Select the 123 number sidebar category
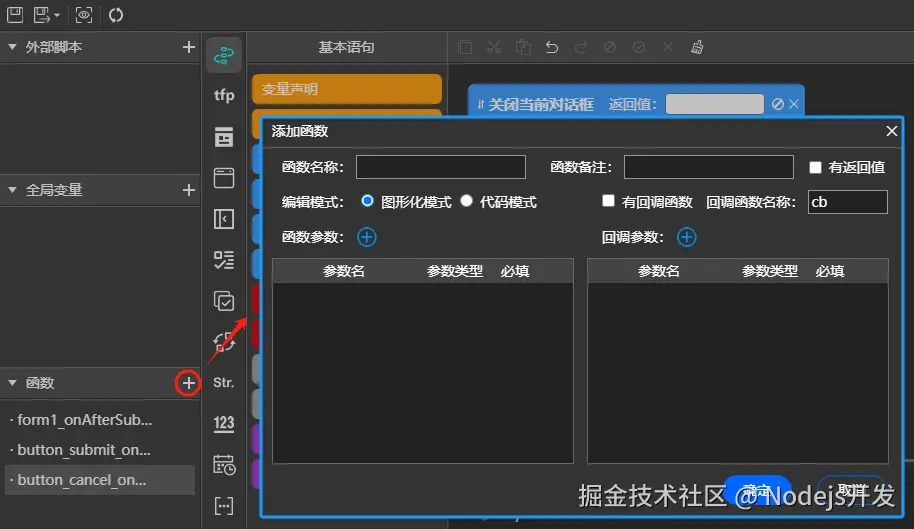 tap(224, 424)
